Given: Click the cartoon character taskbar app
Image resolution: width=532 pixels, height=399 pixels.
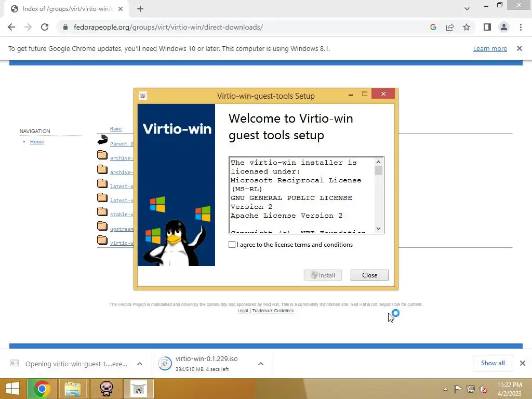Looking at the screenshot, I should pyautogui.click(x=107, y=389).
